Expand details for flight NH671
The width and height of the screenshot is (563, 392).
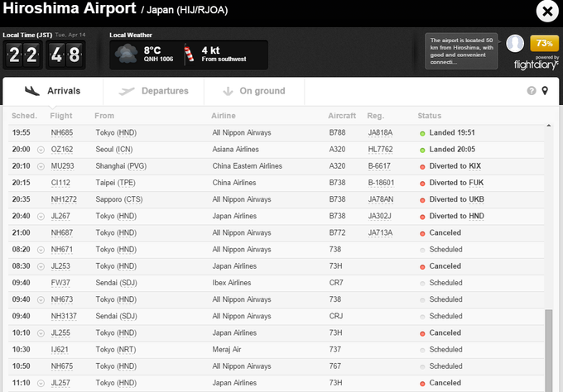(41, 250)
